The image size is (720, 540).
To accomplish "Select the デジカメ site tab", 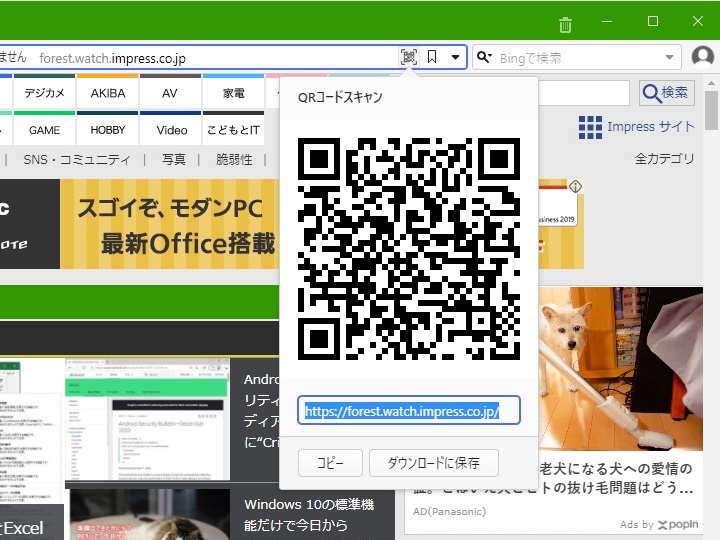I will point(45,93).
